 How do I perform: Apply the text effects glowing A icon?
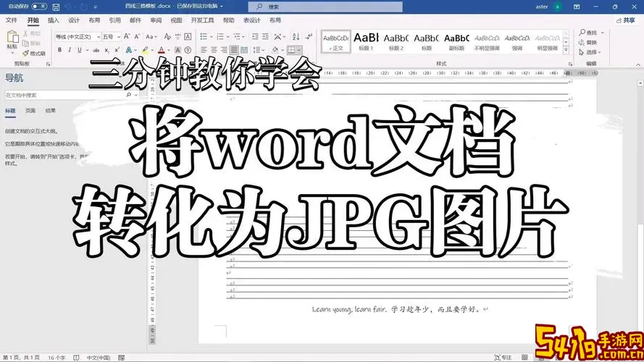pyautogui.click(x=129, y=50)
